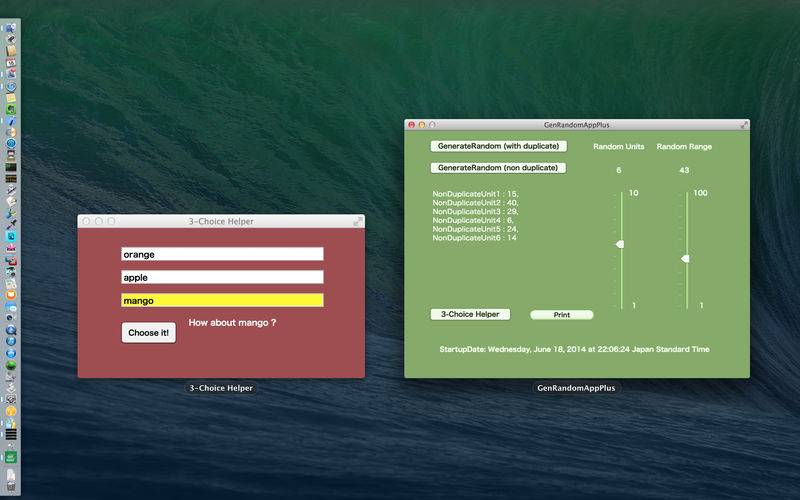Click the highlighted mango text field
The image size is (800, 500).
222,301
